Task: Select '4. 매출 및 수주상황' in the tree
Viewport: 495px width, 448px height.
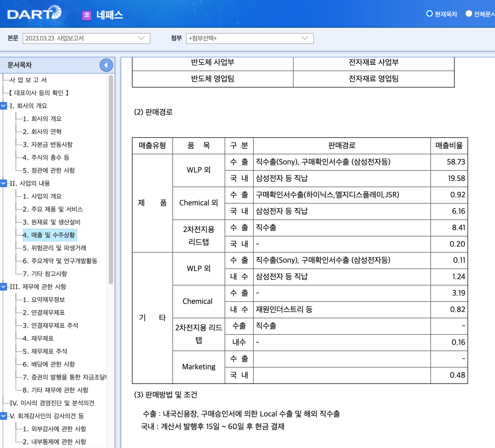Action: pyautogui.click(x=50, y=235)
